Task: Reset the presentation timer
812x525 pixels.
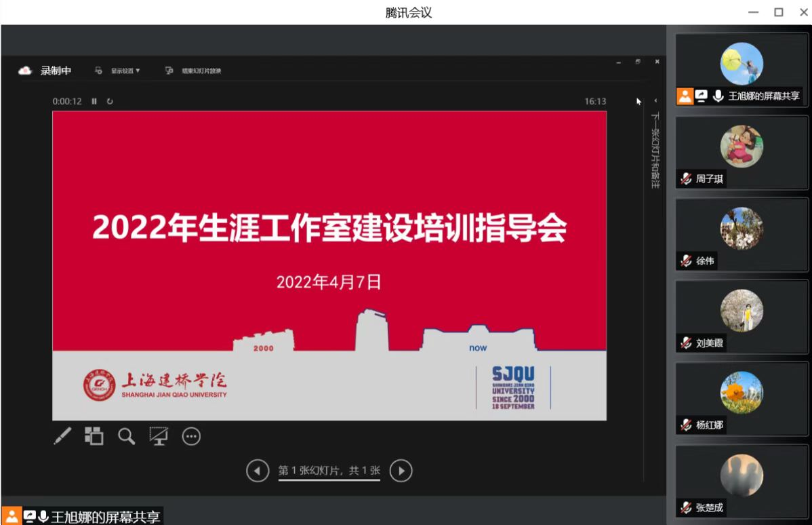Action: pyautogui.click(x=110, y=101)
